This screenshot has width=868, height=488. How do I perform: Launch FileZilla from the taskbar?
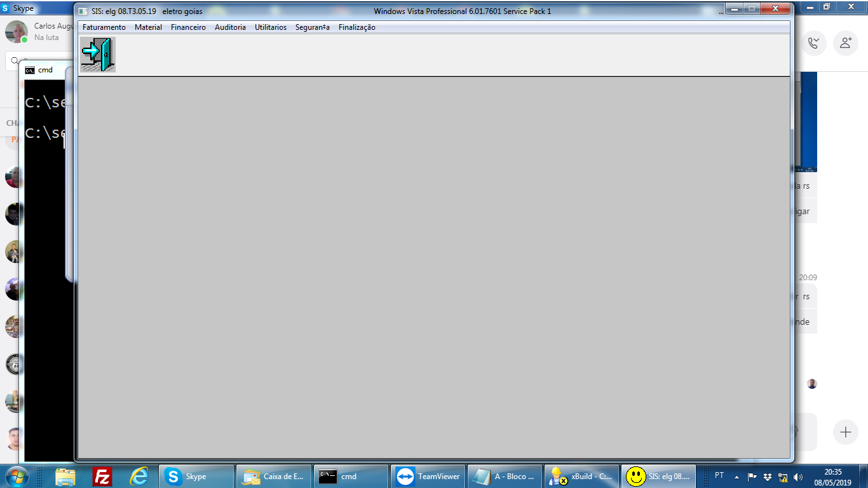[x=102, y=476]
